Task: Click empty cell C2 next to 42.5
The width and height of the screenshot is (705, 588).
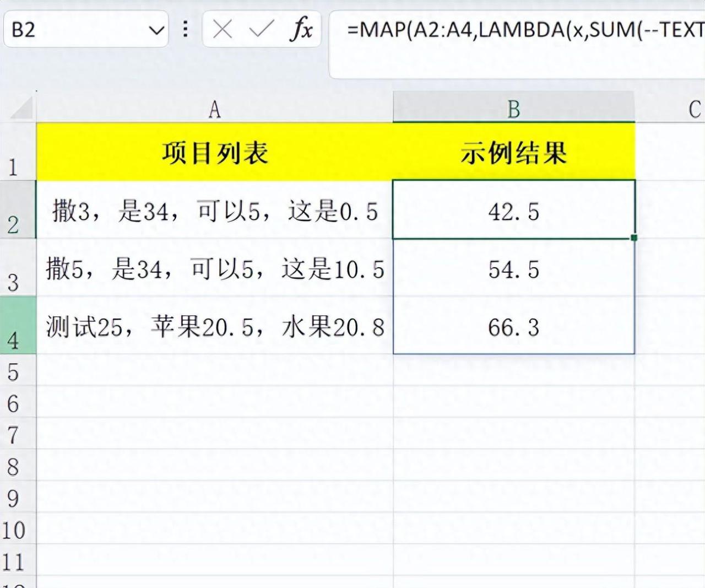Action: click(670, 209)
